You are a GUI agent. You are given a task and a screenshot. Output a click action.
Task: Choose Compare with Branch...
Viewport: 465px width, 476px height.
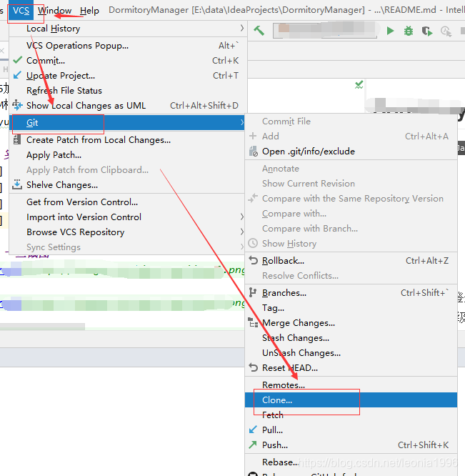coord(351,229)
